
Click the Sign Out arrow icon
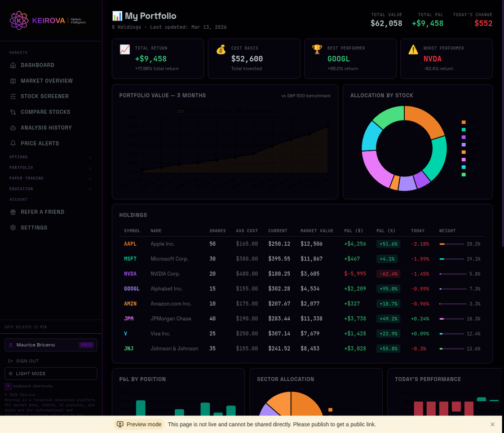click(x=10, y=361)
